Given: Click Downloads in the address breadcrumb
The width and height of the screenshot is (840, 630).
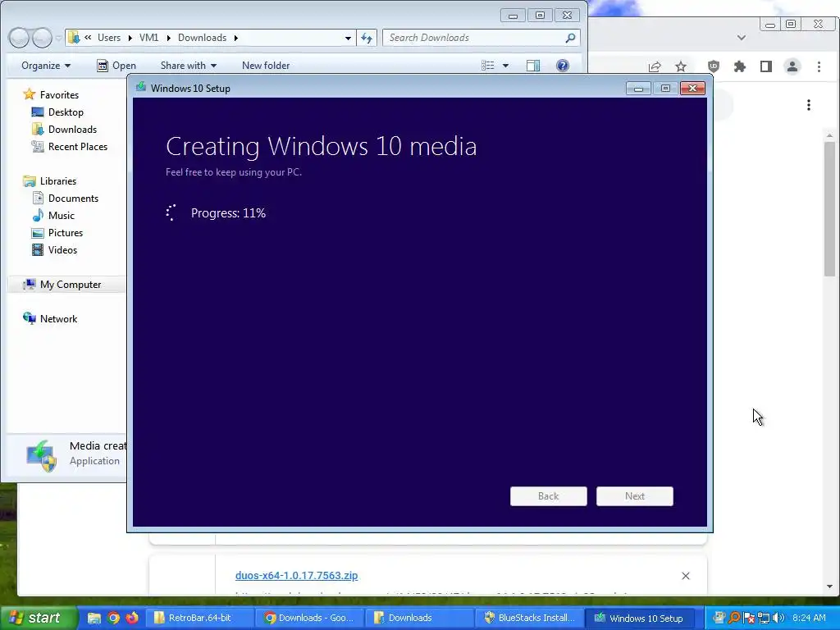Looking at the screenshot, I should click(x=202, y=38).
